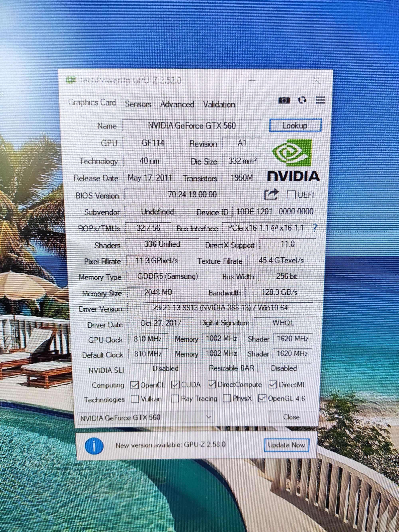
Task: Click the Lookup button
Action: (x=295, y=125)
